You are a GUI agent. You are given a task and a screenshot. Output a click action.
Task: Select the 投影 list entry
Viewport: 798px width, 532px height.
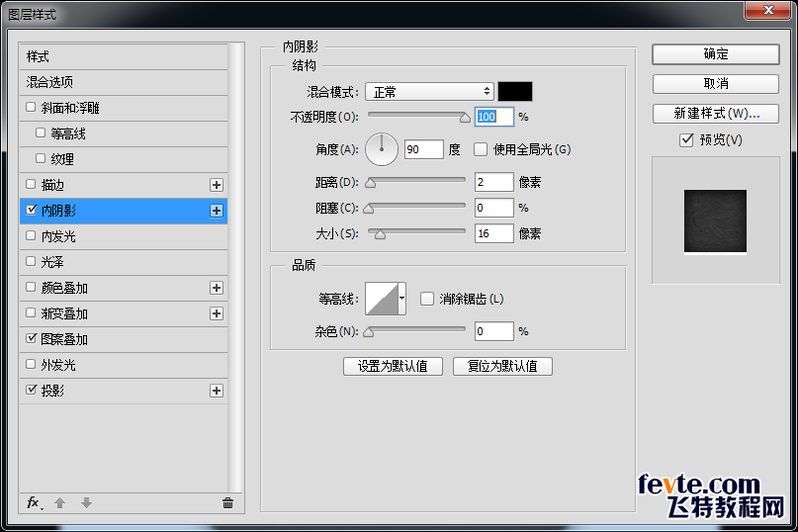[x=124, y=391]
